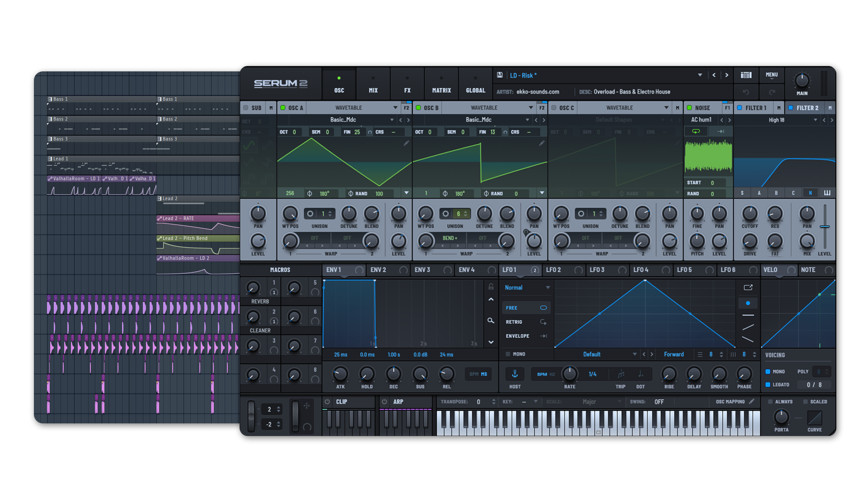Click envelope zoom magnifier icon
Image resolution: width=868 pixels, height=488 pixels.
491,320
